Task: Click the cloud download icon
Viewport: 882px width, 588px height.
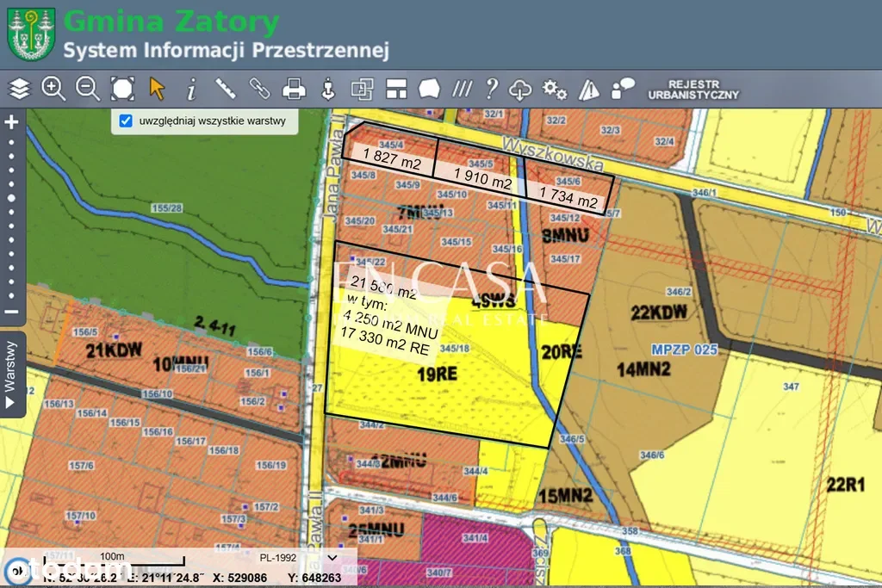Action: [521, 89]
